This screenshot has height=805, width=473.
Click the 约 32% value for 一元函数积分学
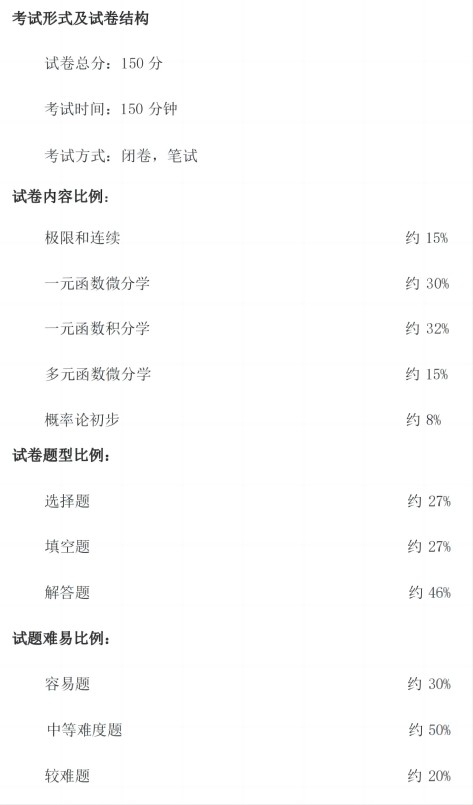(x=427, y=329)
